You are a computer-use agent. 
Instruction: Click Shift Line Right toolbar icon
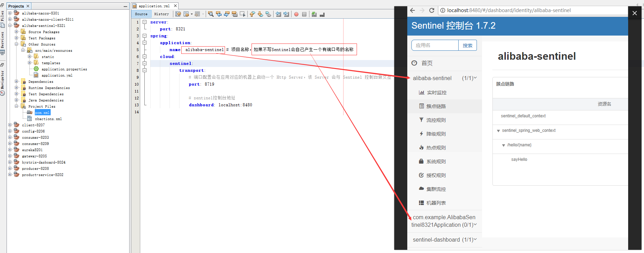286,14
